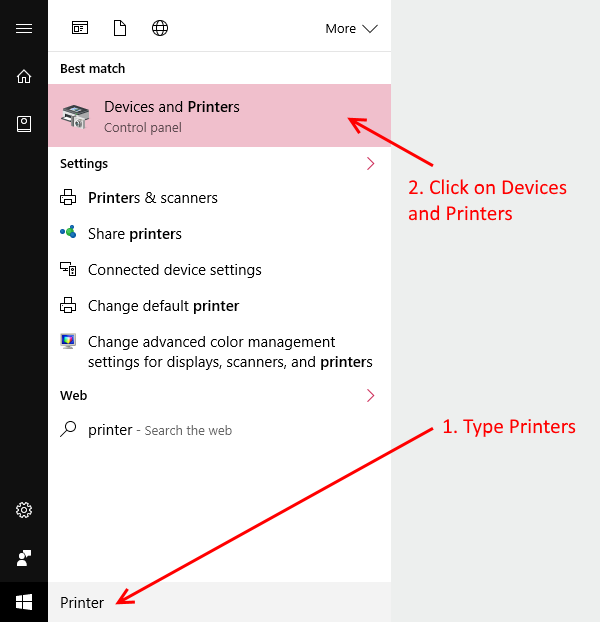Image resolution: width=600 pixels, height=622 pixels.
Task: Filter results by Apps icon
Action: (x=80, y=28)
